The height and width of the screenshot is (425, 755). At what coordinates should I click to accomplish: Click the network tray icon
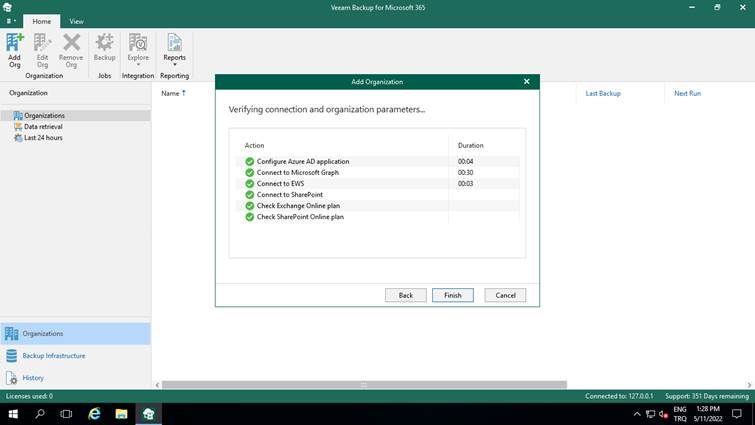(x=651, y=414)
